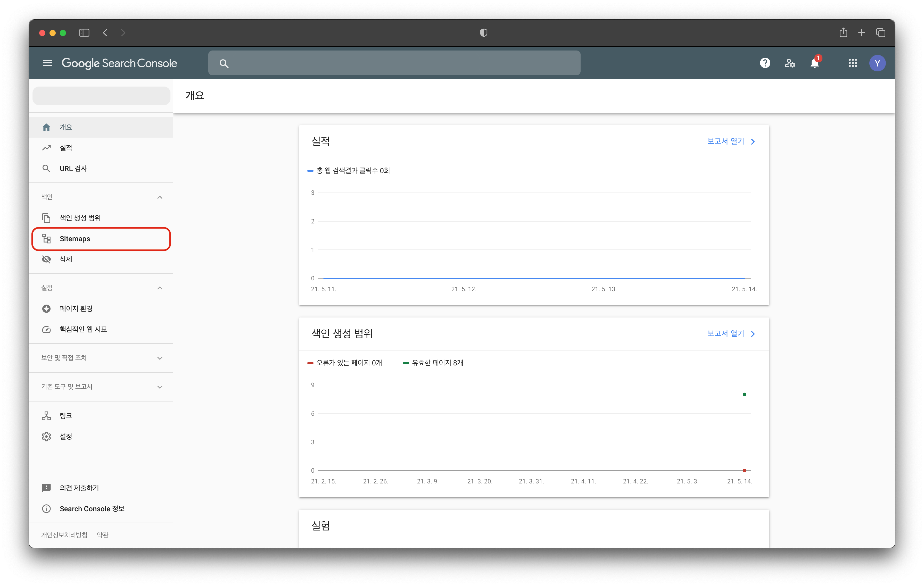The height and width of the screenshot is (586, 924).
Task: Open the hamburger main menu
Action: tap(47, 63)
